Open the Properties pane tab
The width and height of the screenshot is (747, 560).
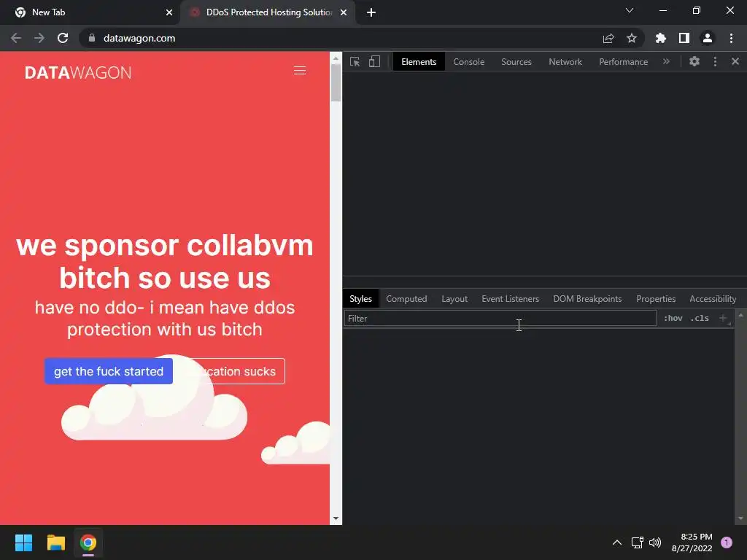656,298
